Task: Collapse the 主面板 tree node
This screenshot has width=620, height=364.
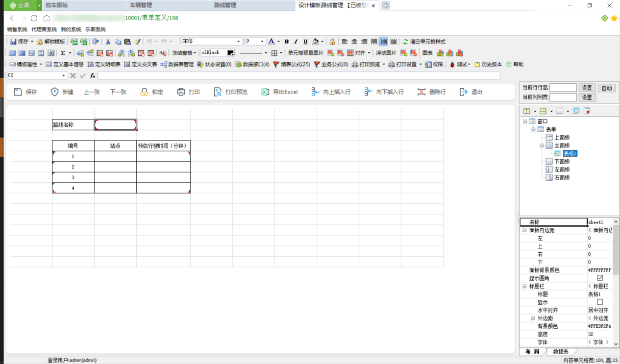Action: pos(542,146)
